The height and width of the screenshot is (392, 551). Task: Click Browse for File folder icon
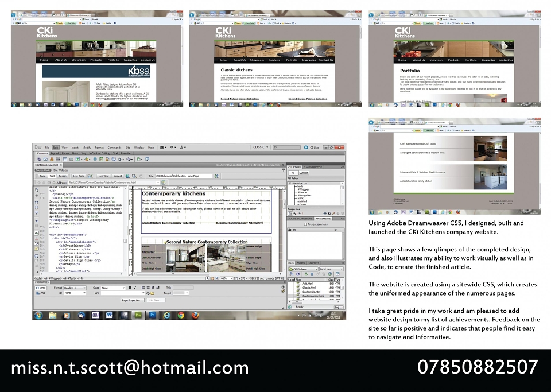click(x=152, y=293)
